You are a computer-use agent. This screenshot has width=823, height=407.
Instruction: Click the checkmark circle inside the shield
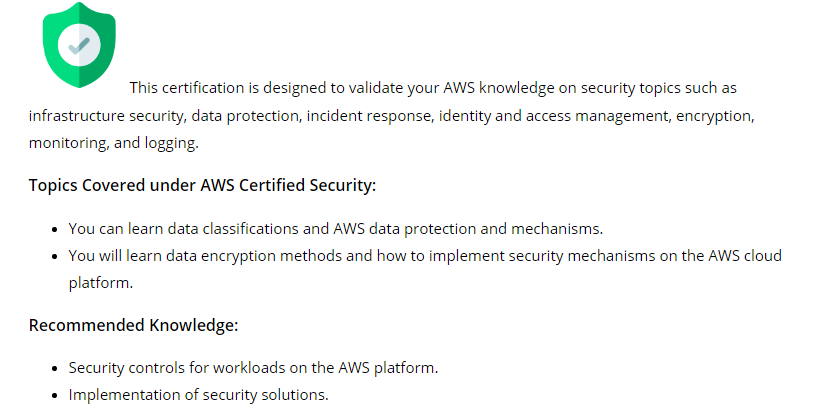[79, 43]
